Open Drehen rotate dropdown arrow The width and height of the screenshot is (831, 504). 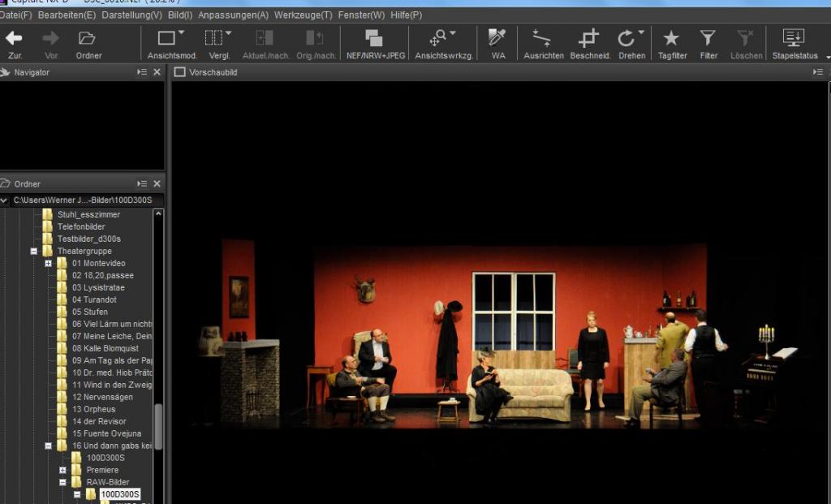coord(641,32)
